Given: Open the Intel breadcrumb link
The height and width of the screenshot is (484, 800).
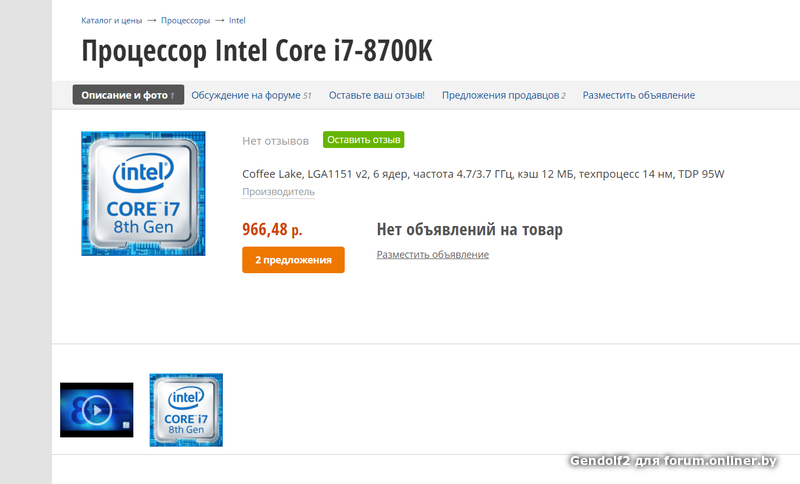Looking at the screenshot, I should [x=237, y=20].
